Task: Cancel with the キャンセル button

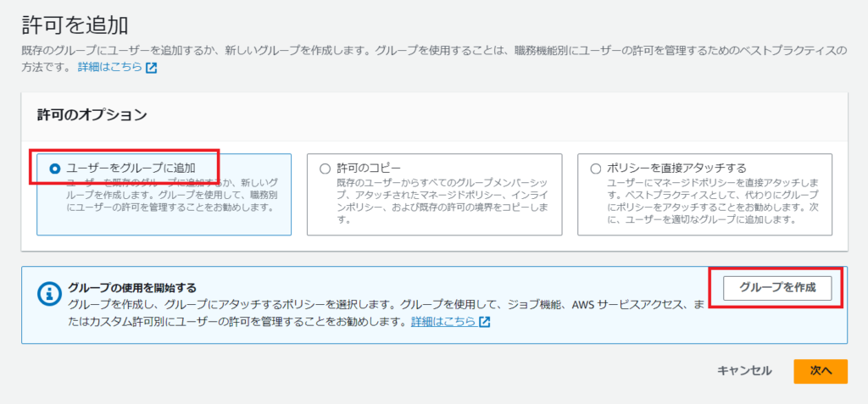Action: (743, 371)
